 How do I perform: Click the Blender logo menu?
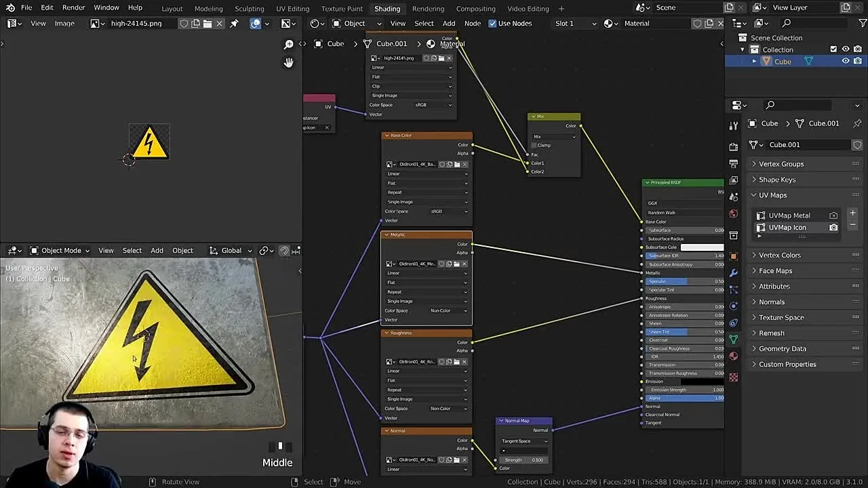click(10, 7)
